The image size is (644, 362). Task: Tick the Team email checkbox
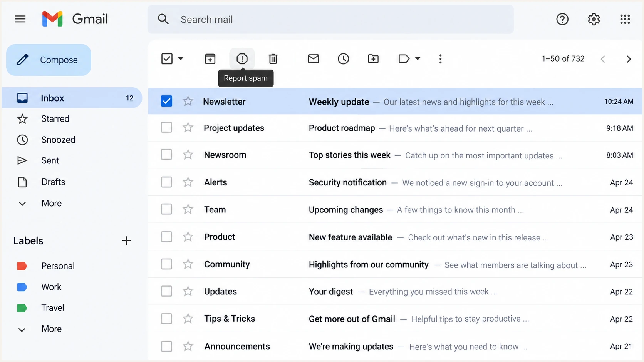pyautogui.click(x=166, y=209)
